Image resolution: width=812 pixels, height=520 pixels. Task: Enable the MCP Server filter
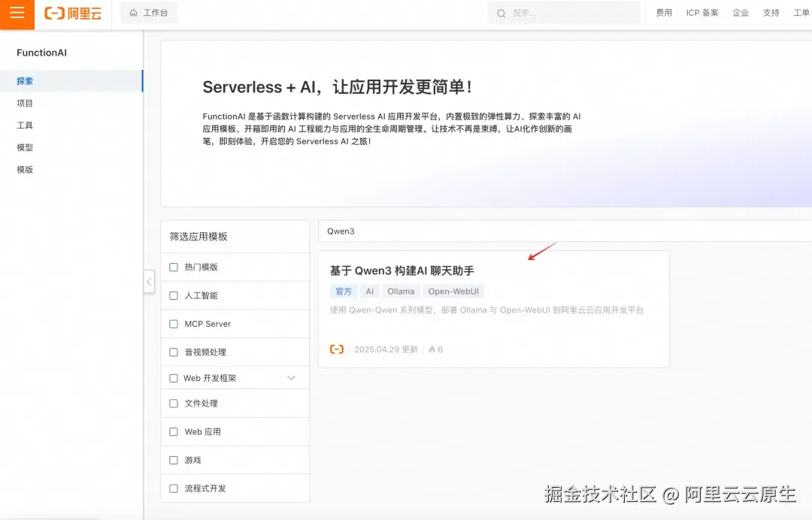point(173,323)
